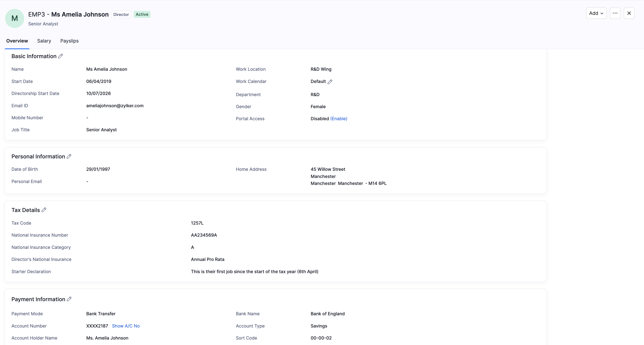Click the postcode line M14 6PL
Screen dimensions: 644x345
349,183
